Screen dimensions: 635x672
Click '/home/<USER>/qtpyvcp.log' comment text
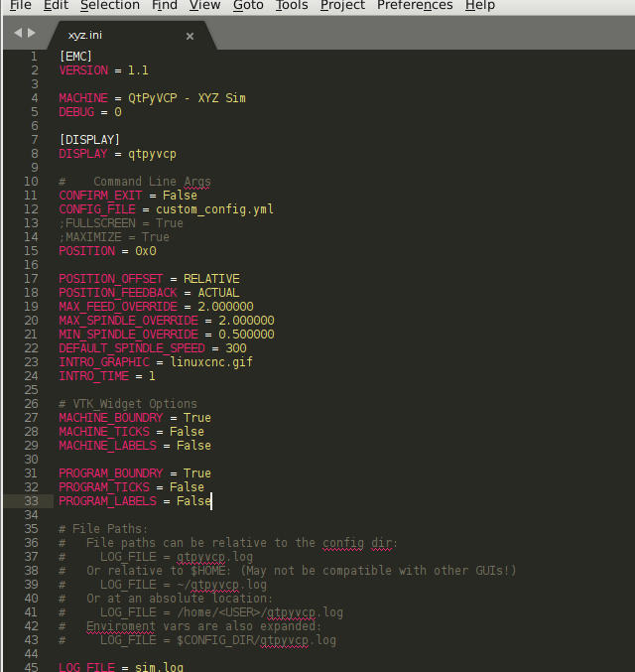(260, 612)
